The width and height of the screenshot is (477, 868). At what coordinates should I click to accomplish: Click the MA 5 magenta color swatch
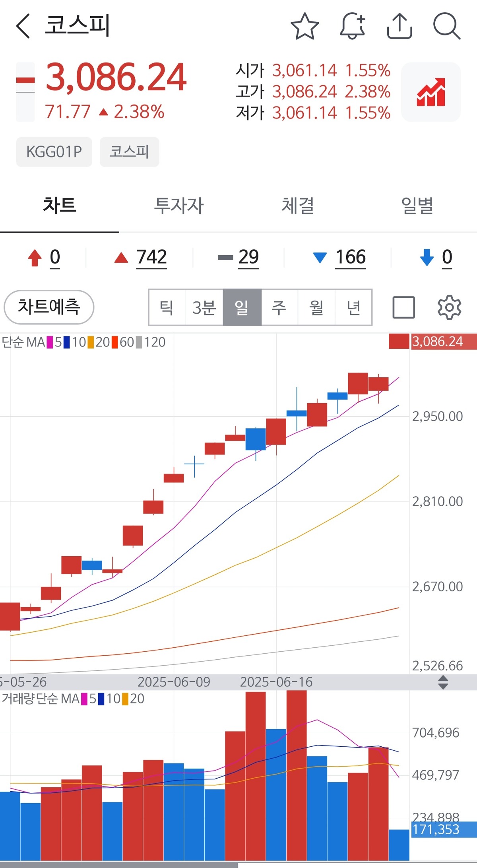click(x=50, y=342)
